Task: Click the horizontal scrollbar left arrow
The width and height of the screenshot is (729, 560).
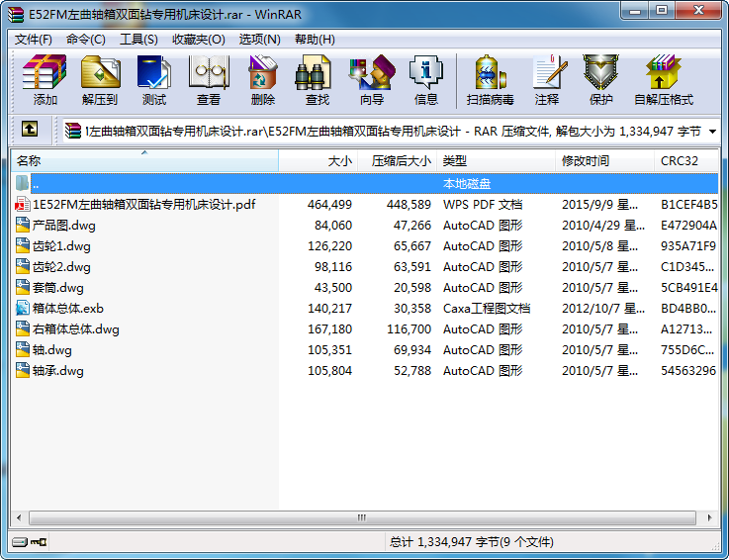Action: [19, 517]
